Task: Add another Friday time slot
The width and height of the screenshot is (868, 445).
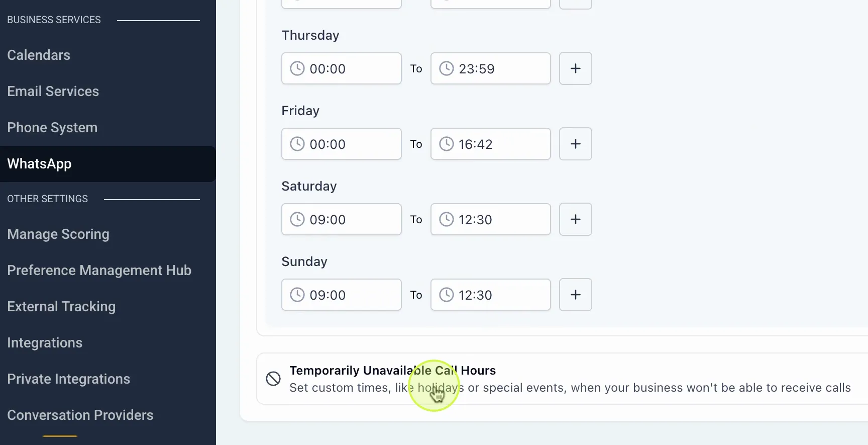Action: tap(576, 144)
